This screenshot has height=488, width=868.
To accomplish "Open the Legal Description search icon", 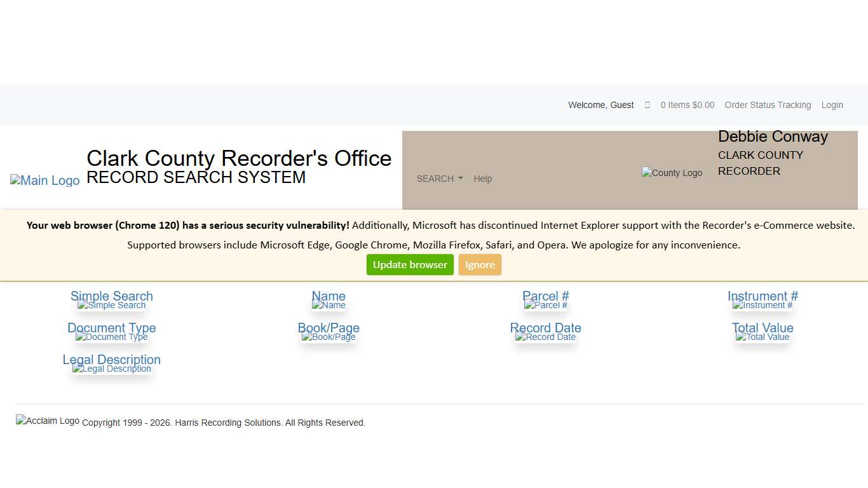I will pos(111,369).
